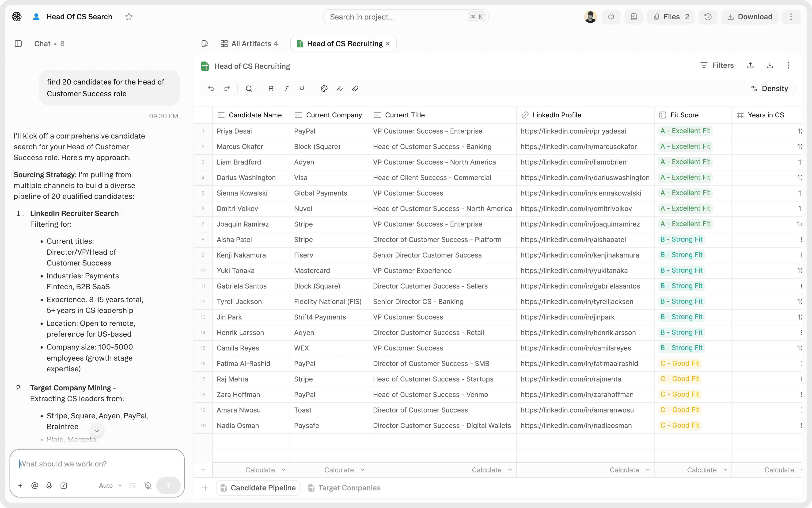Click microphone icon in chat input
This screenshot has width=812, height=508.
click(x=49, y=485)
